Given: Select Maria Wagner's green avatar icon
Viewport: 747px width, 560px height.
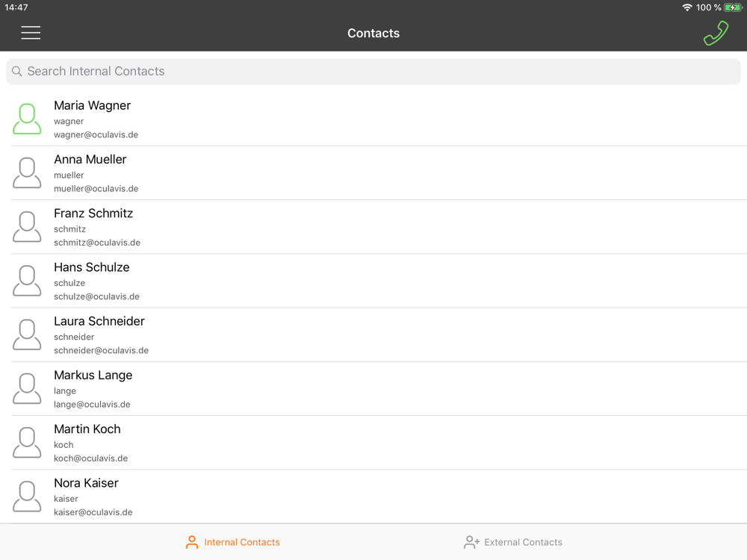Looking at the screenshot, I should coord(27,119).
